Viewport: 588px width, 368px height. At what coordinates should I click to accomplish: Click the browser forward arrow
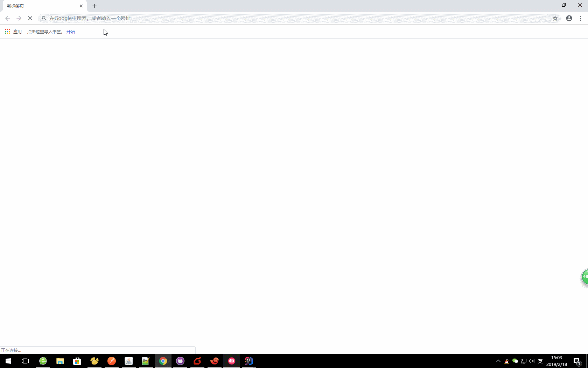tap(19, 18)
